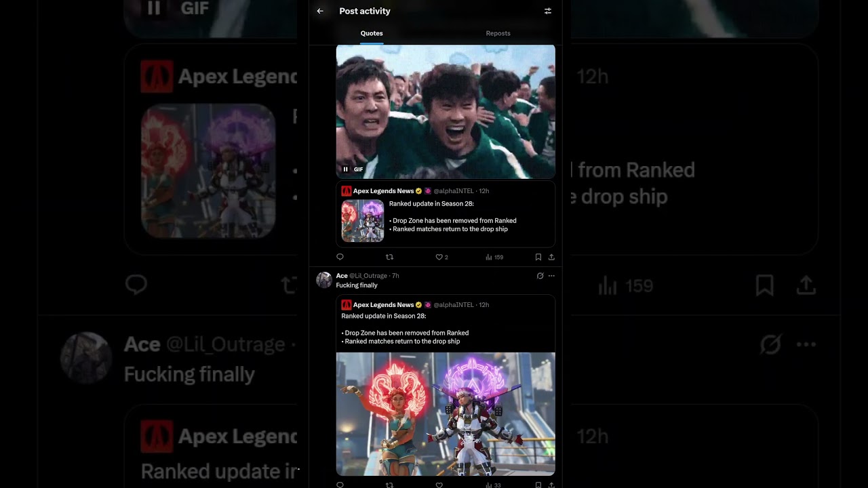Click the 7h timestamp on Ace's post
This screenshot has width=868, height=488.
click(x=395, y=276)
